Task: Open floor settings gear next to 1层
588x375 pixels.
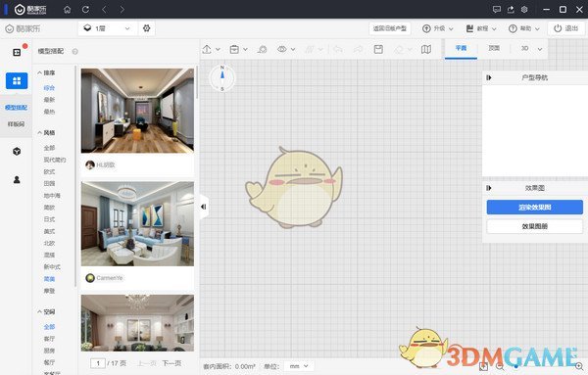Action: pyautogui.click(x=147, y=28)
